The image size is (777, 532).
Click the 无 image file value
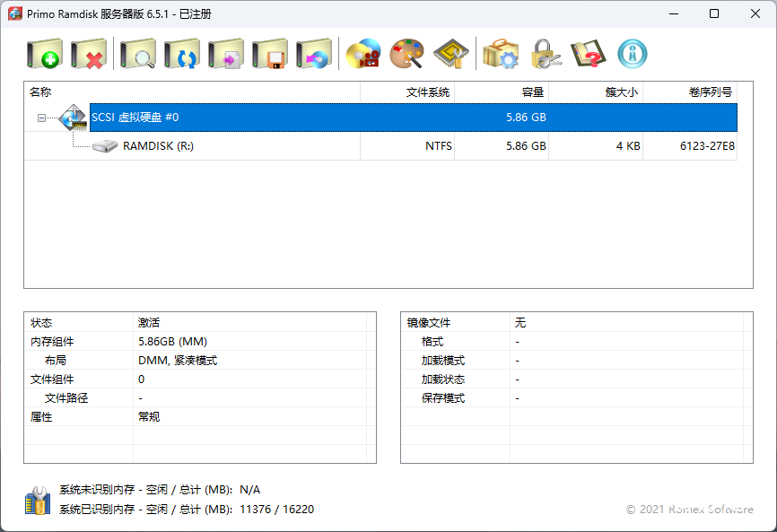click(519, 323)
